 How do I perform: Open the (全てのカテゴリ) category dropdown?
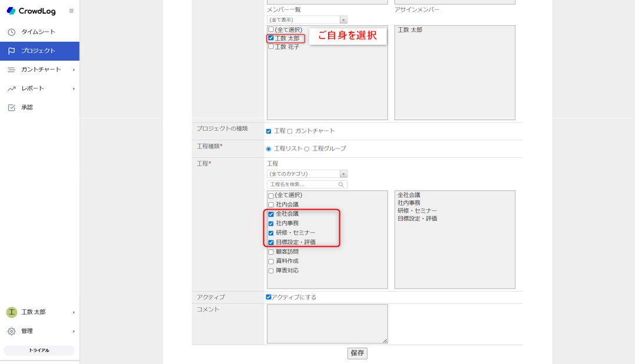pyautogui.click(x=307, y=174)
